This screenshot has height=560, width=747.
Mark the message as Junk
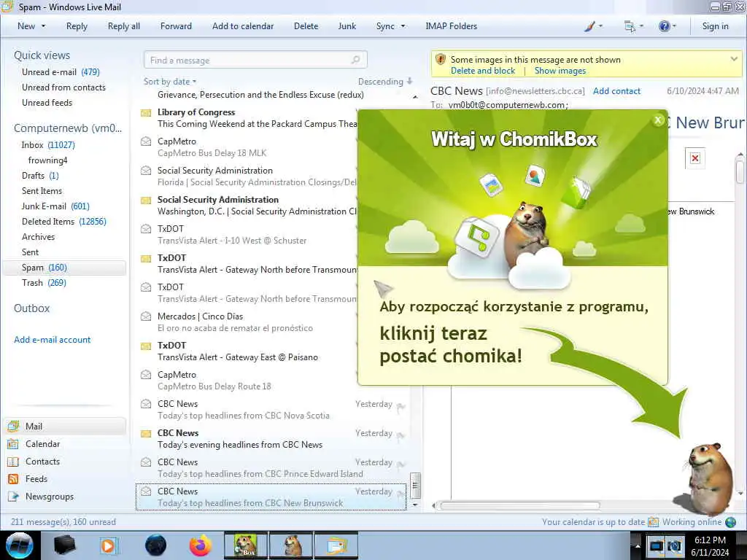[x=347, y=26]
